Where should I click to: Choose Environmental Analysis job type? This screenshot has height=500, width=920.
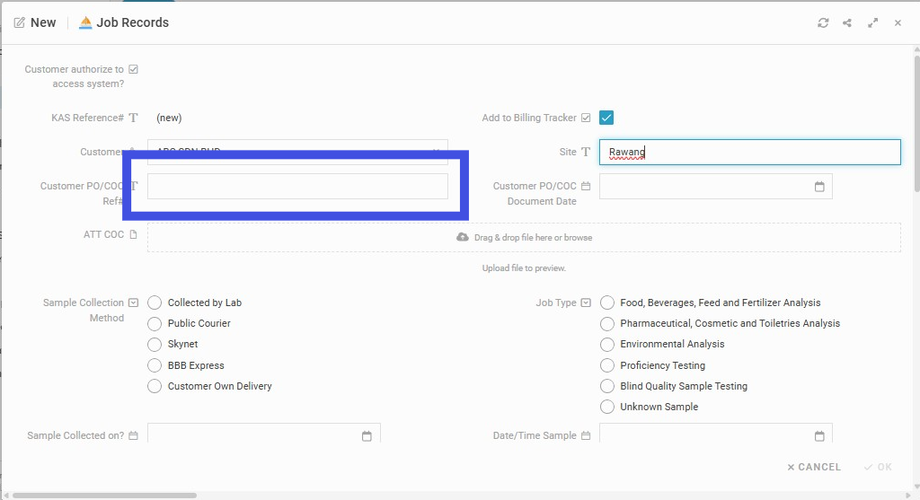pyautogui.click(x=607, y=344)
